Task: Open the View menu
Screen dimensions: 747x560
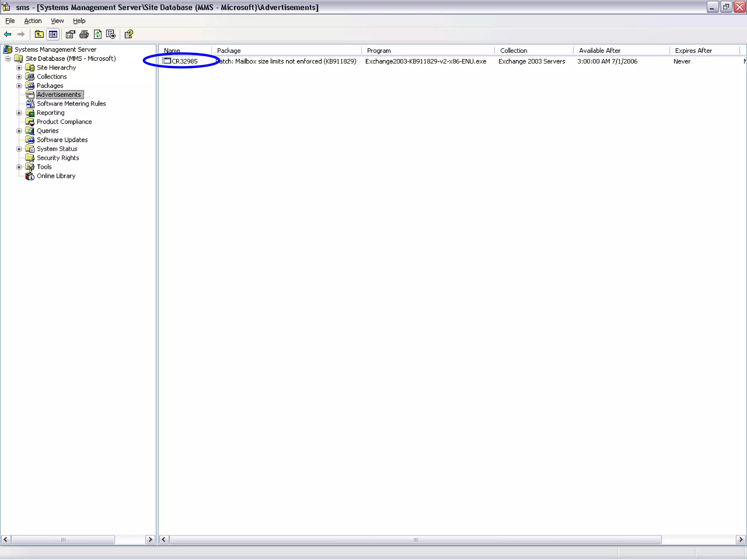Action: (57, 21)
